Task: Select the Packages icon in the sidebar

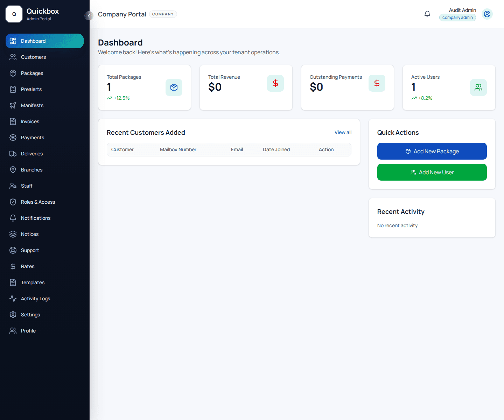Action: coord(13,73)
